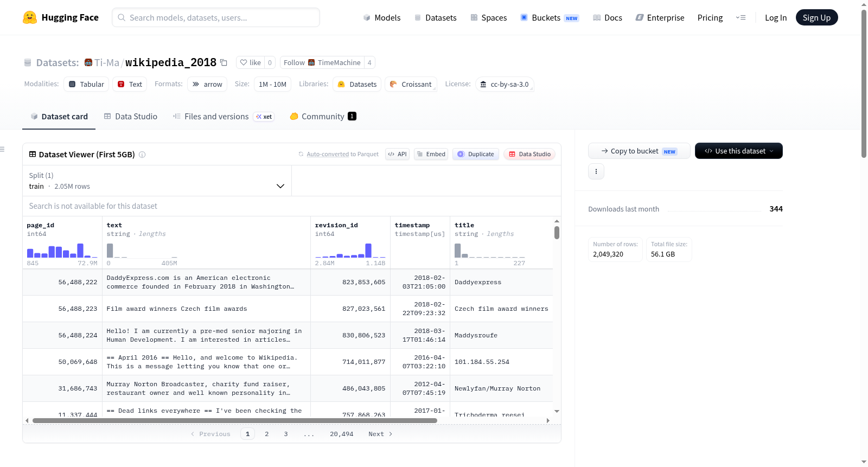Click table scroll right arrow
868x467 pixels.
coord(548,420)
